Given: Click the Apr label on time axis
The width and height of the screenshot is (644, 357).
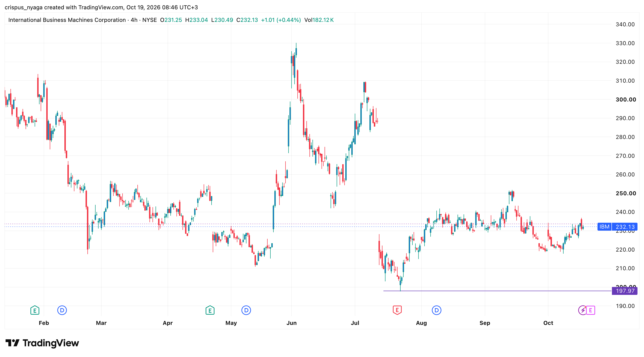Looking at the screenshot, I should point(168,323).
